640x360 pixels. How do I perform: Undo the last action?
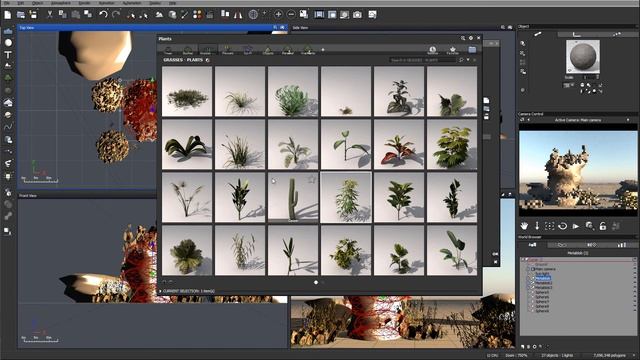[103, 15]
